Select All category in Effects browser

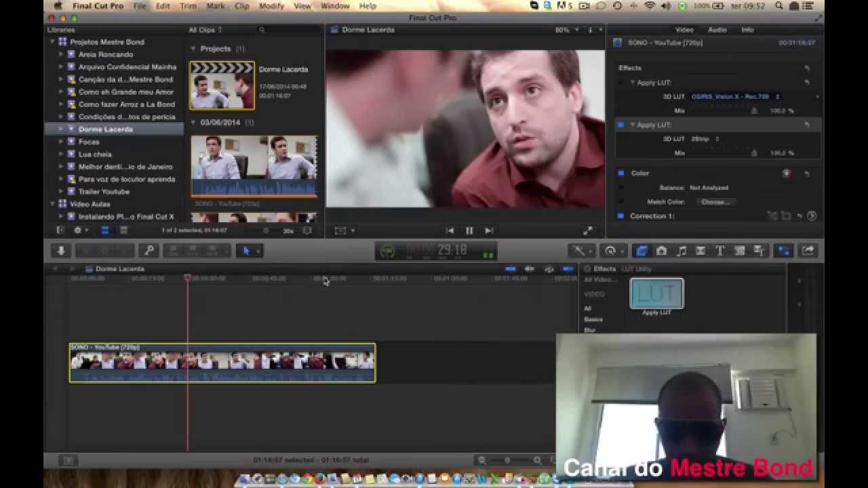(x=588, y=308)
